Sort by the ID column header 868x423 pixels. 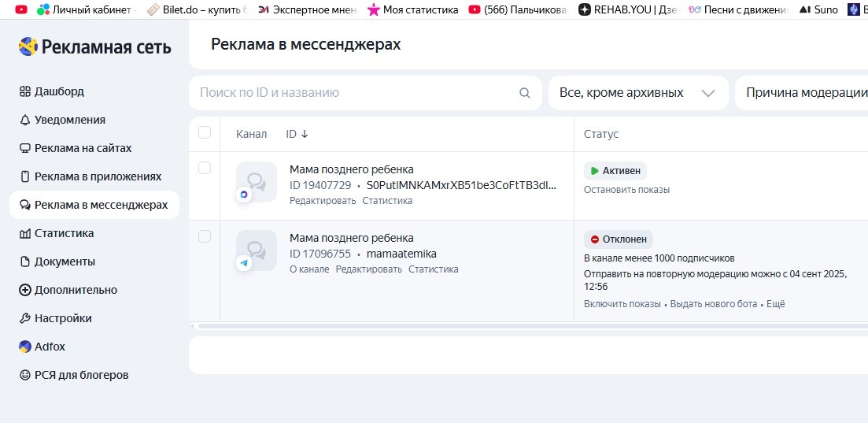pos(297,134)
